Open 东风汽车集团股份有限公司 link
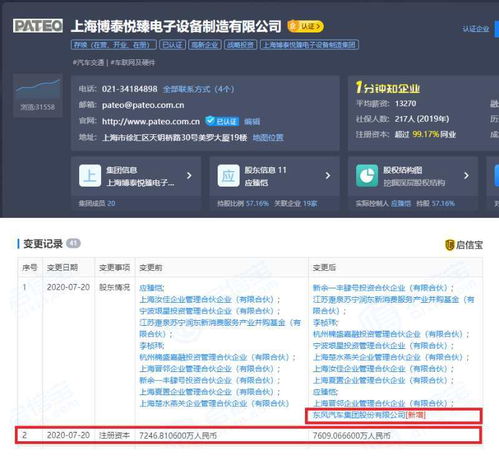499x460 pixels. pyautogui.click(x=359, y=415)
